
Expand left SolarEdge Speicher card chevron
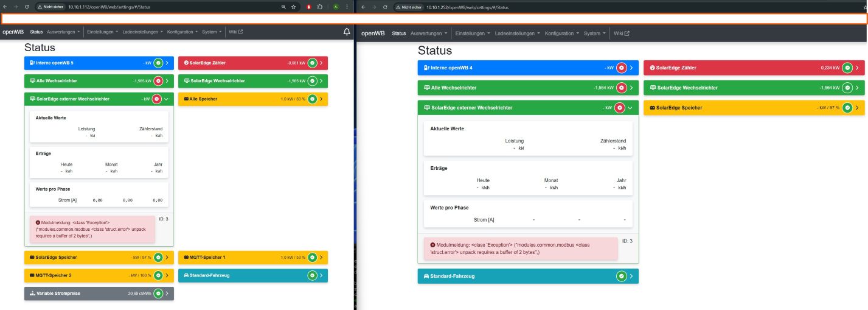point(167,257)
